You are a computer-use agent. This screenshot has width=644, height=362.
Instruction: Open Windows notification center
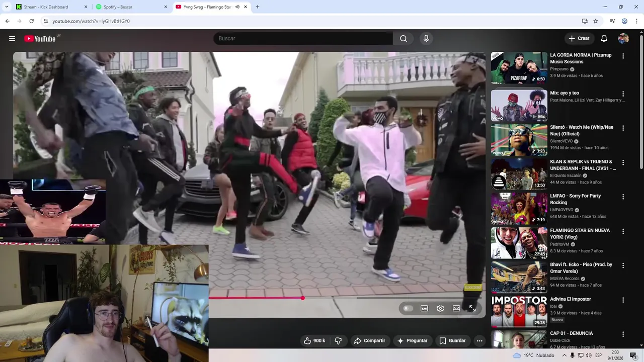(x=633, y=355)
